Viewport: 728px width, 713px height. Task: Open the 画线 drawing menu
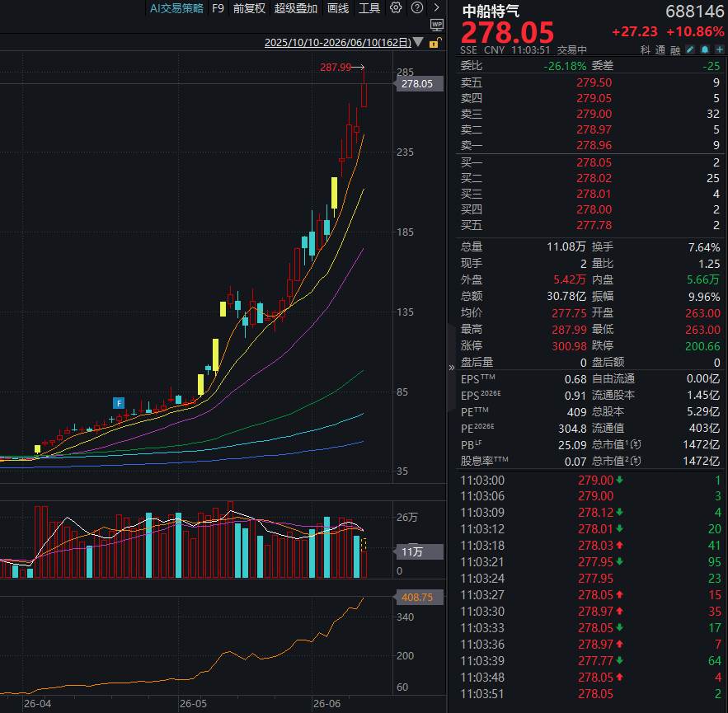click(x=337, y=8)
